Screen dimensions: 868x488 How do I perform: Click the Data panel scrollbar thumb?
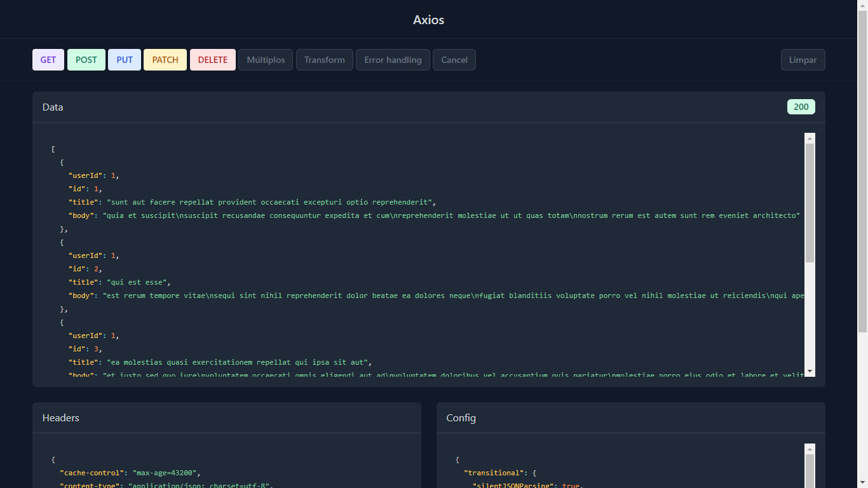pos(810,203)
